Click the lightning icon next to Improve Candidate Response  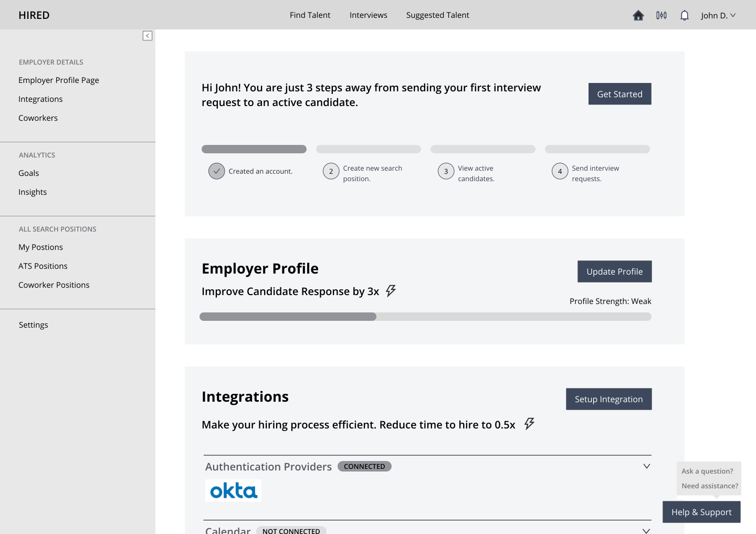[391, 290]
